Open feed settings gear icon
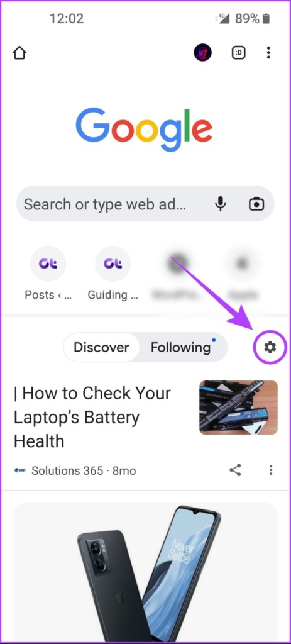 (x=270, y=347)
